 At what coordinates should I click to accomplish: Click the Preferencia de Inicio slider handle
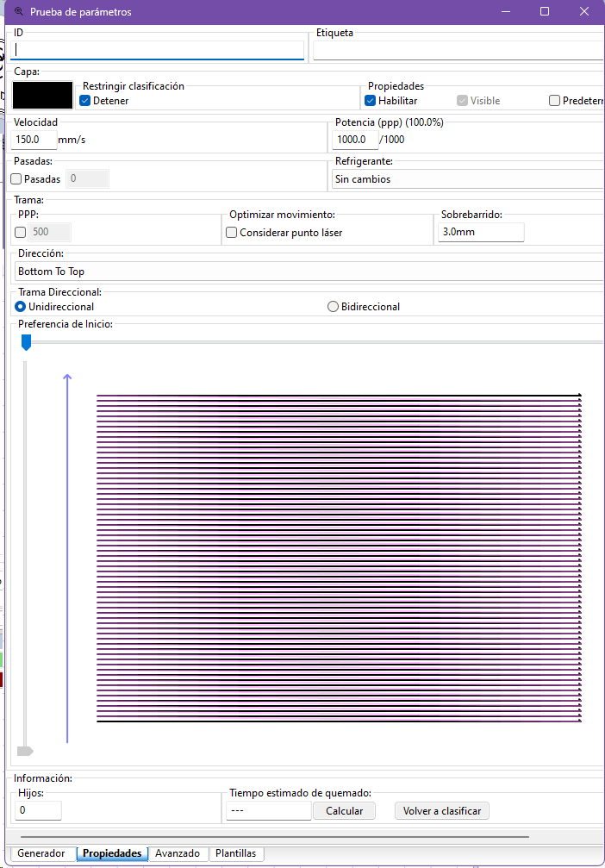(x=26, y=342)
